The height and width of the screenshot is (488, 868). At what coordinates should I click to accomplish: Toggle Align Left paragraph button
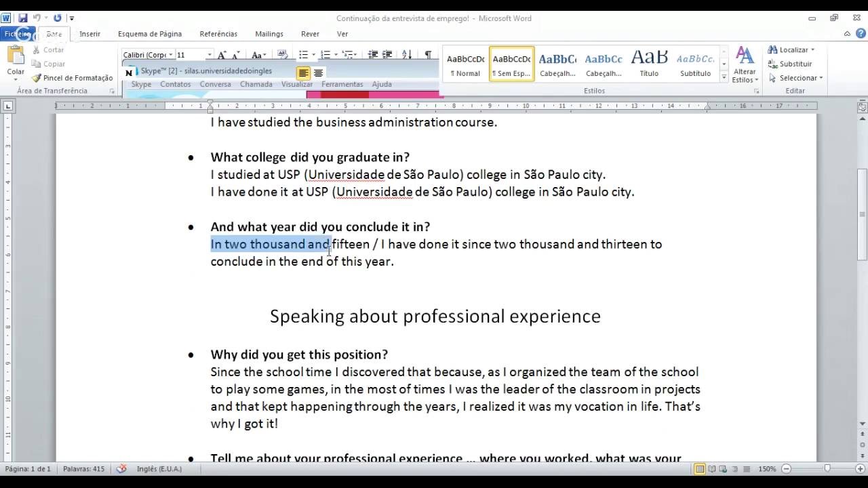pos(303,73)
